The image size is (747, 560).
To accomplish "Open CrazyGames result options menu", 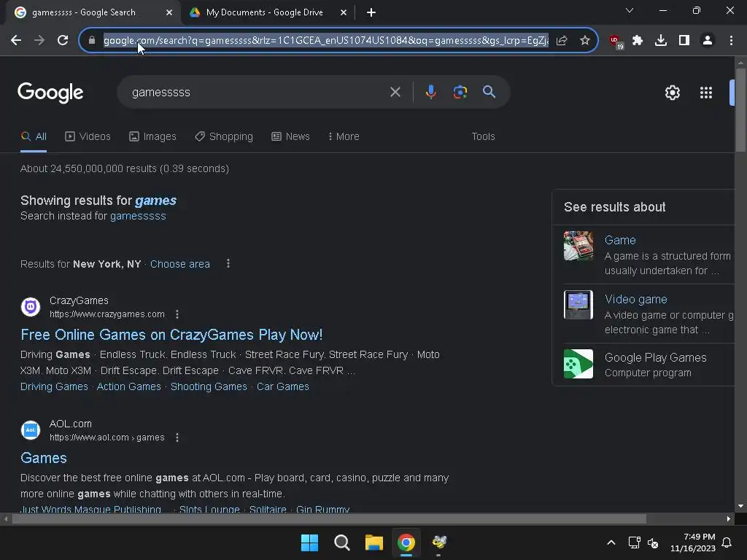I will [177, 314].
